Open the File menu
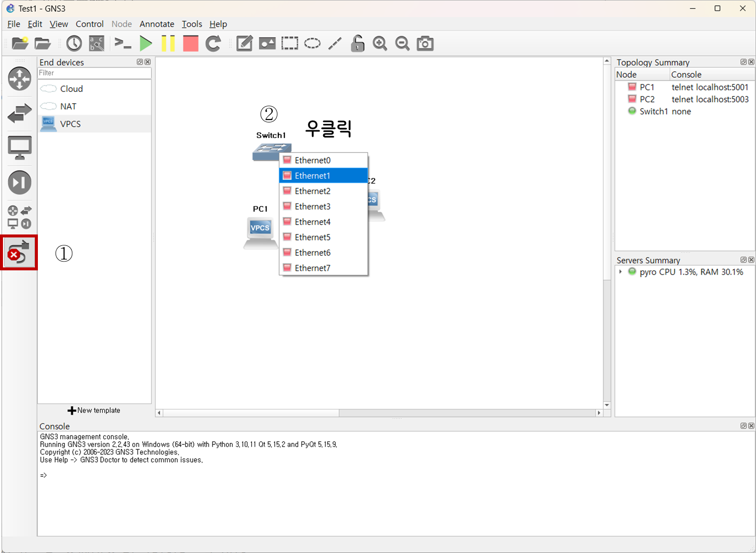 click(x=14, y=24)
